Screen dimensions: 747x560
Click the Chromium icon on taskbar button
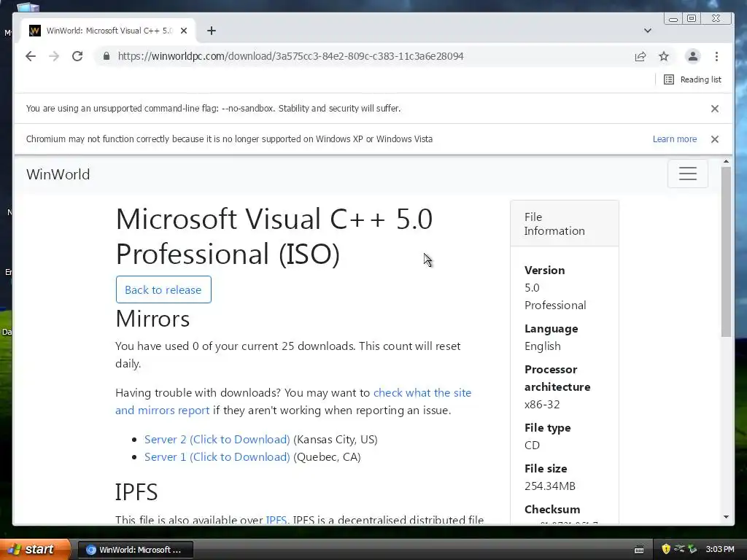click(90, 550)
